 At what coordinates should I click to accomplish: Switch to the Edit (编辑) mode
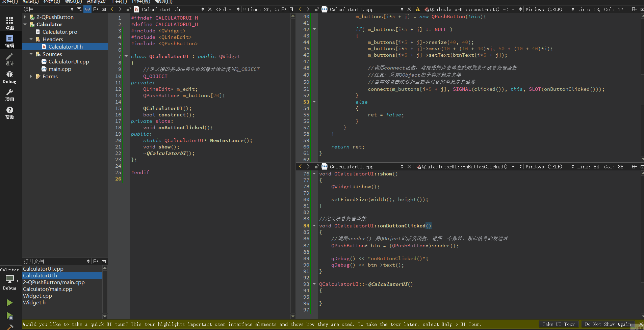click(10, 41)
